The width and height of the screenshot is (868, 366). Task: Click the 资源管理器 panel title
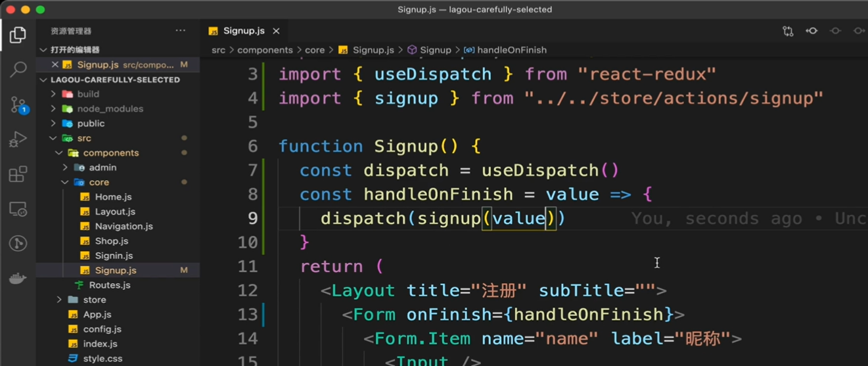tap(71, 31)
